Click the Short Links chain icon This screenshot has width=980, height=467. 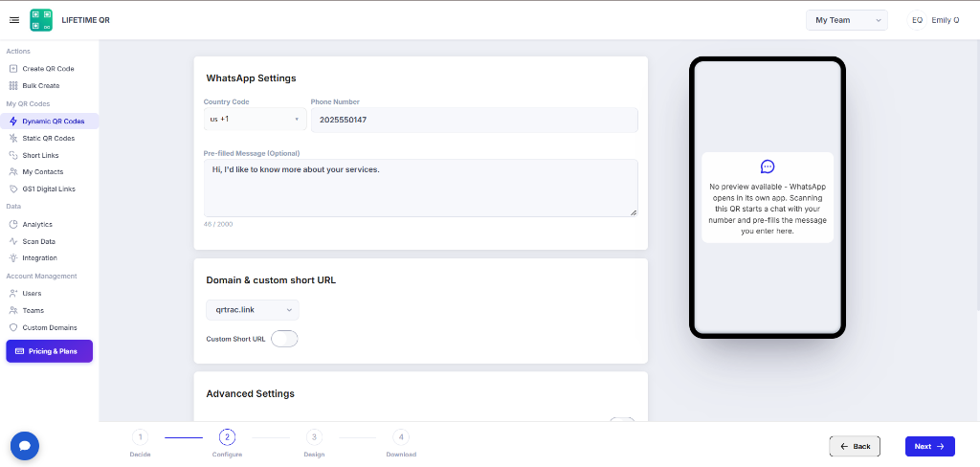13,155
